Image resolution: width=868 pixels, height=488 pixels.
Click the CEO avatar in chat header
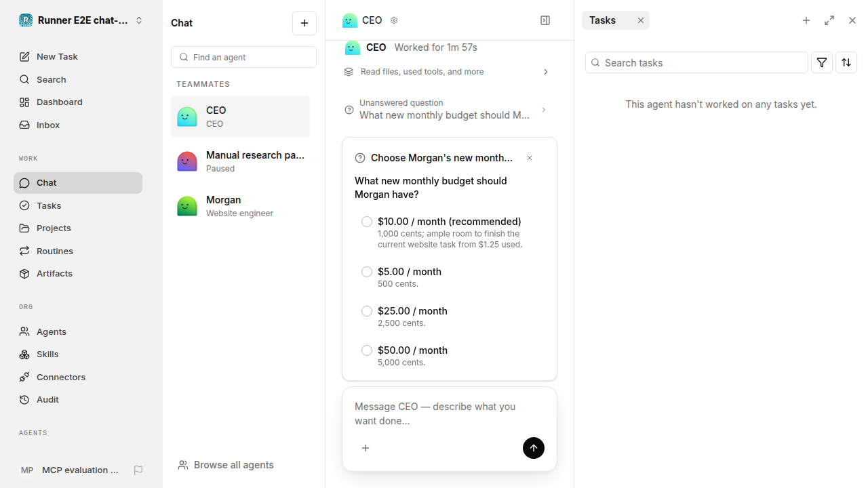pos(350,20)
